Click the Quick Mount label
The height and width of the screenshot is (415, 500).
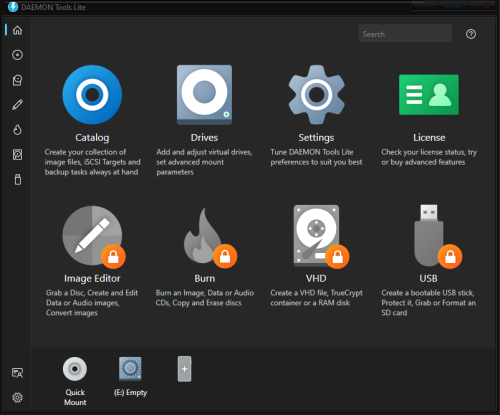(75, 397)
